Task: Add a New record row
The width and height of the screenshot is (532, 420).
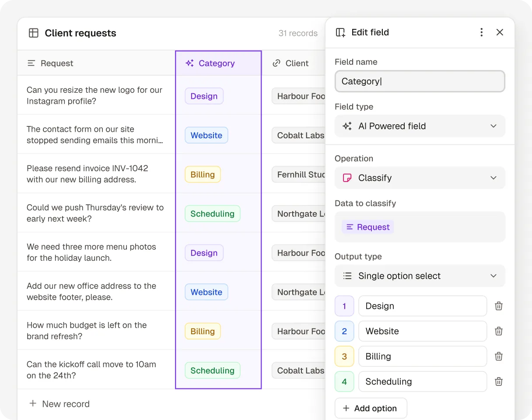Action: tap(59, 404)
